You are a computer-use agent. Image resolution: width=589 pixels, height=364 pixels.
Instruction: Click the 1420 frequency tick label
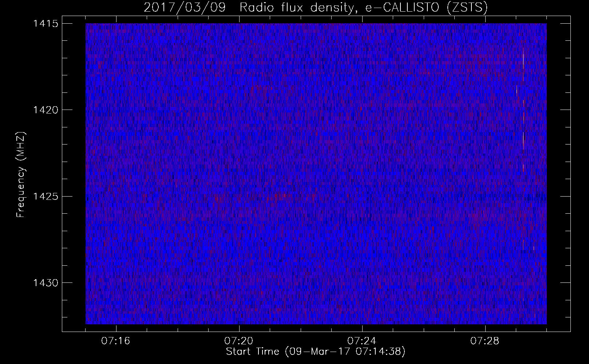[x=45, y=110]
